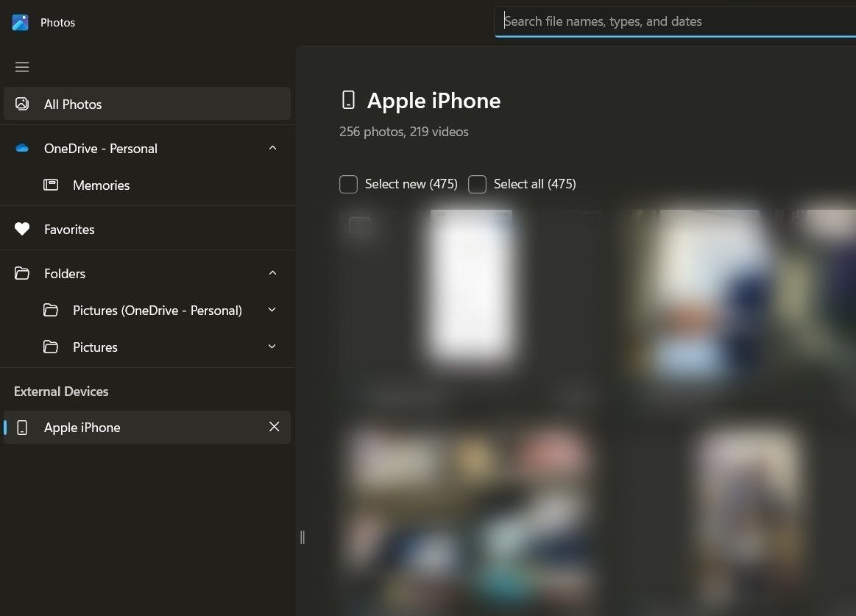Check the Select new (475) checkbox
Screen dimensions: 856x616
coord(348,184)
